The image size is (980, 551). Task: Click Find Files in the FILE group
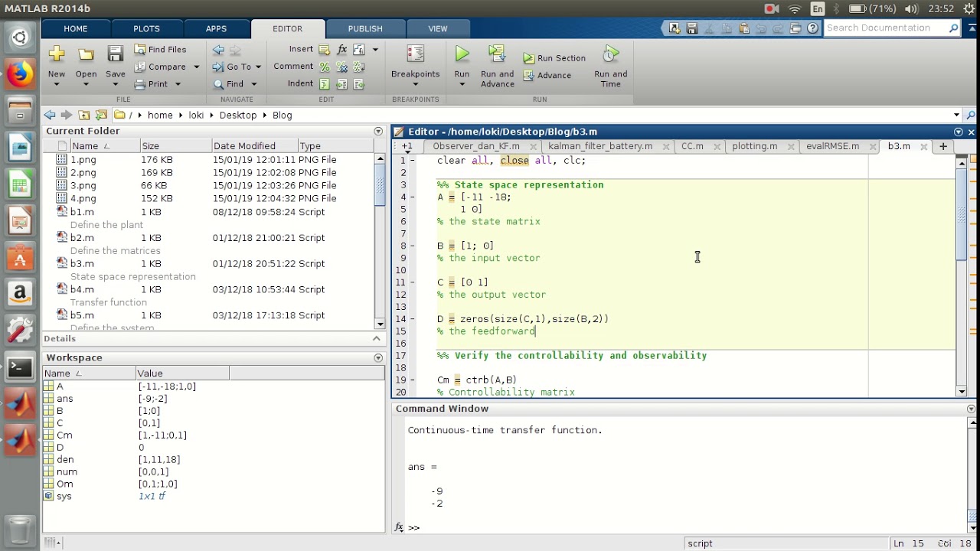160,49
